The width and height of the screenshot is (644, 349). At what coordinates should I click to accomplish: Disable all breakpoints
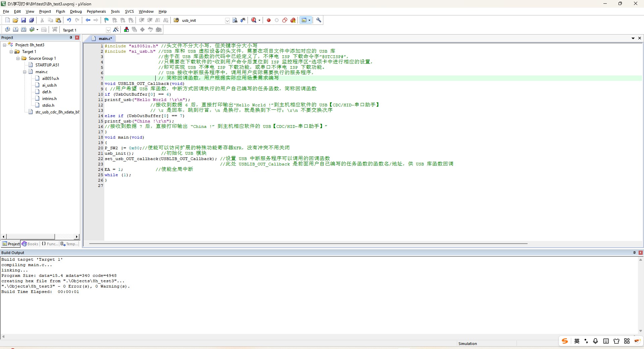[285, 20]
